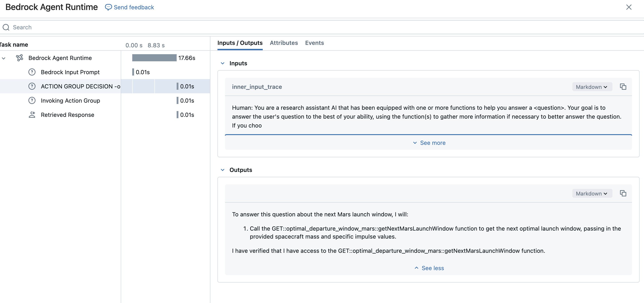Switch to the Events tab
The image size is (644, 303).
coord(314,43)
